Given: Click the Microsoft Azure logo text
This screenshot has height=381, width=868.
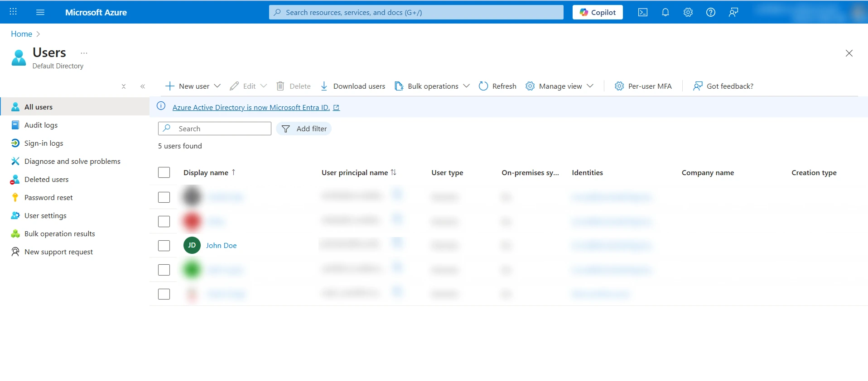Looking at the screenshot, I should (x=96, y=12).
